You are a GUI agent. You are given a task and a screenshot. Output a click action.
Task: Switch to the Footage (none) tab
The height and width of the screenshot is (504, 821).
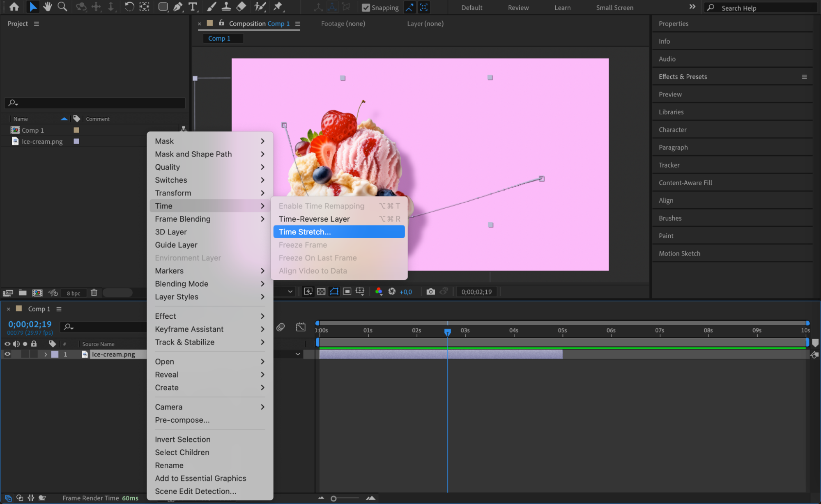[343, 24]
